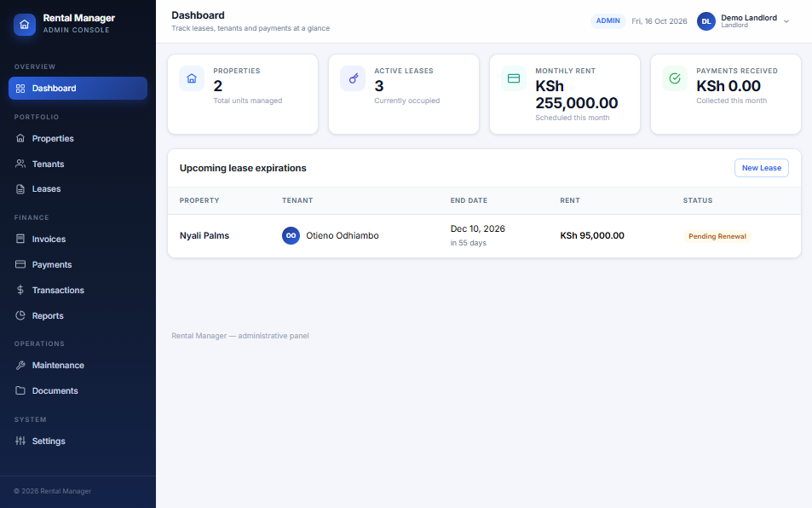Screen dimensions: 812x508
Task: Click the Documents folder icon in sidebar
Action: [20, 390]
